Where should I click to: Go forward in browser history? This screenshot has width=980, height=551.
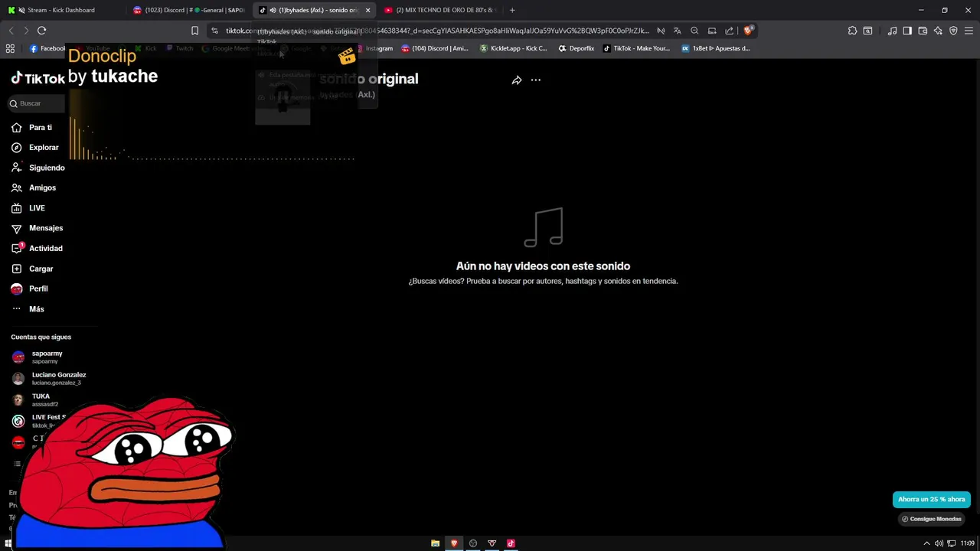(26, 31)
